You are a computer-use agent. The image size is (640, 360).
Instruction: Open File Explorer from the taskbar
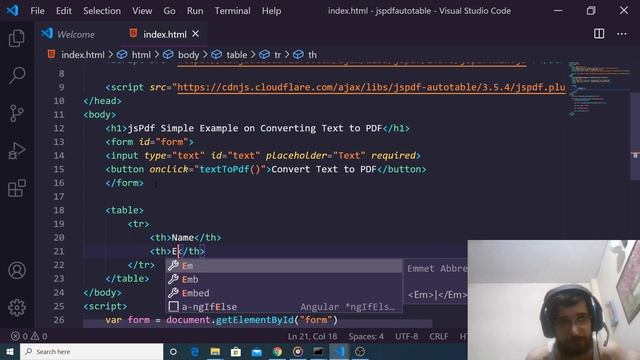(x=216, y=351)
